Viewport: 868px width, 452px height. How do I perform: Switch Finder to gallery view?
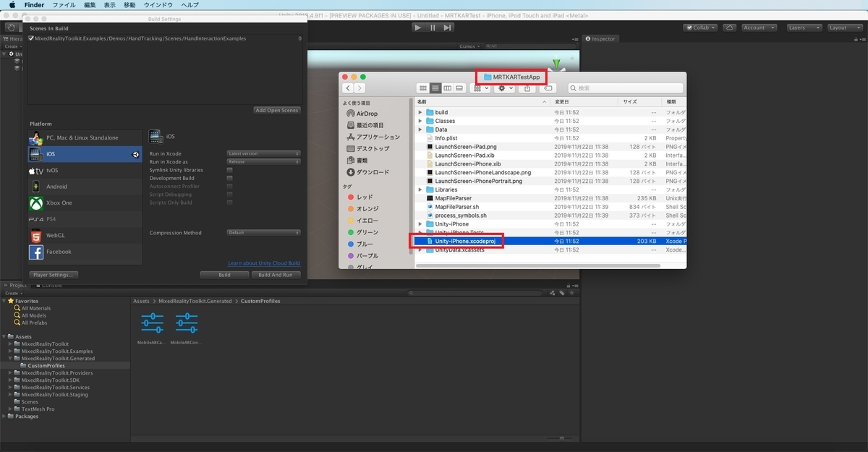tap(459, 88)
